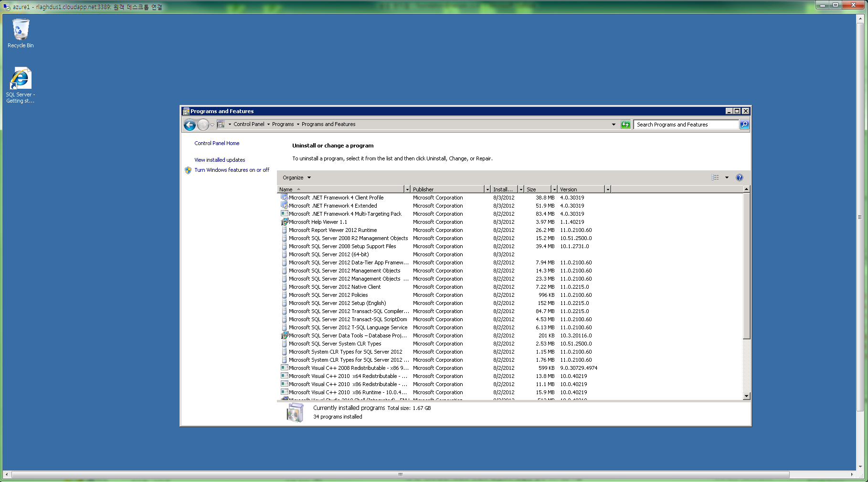Select the Microsoft Help Viewer 1.1 icon
The image size is (868, 482).
click(x=284, y=222)
